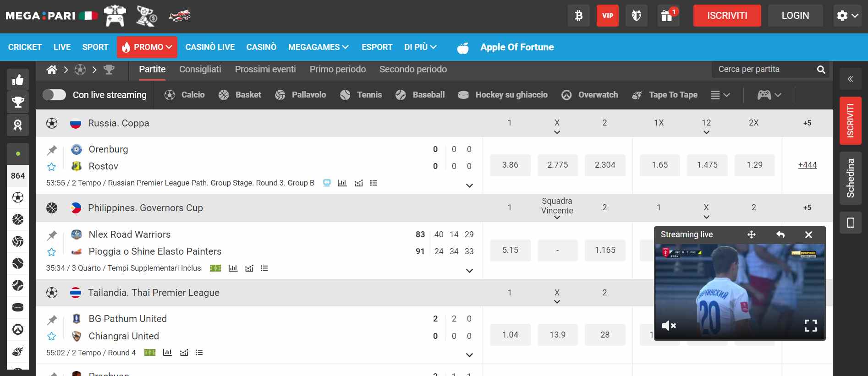The image size is (868, 376).
Task: Expand the more sports list dropdown
Action: coord(720,95)
